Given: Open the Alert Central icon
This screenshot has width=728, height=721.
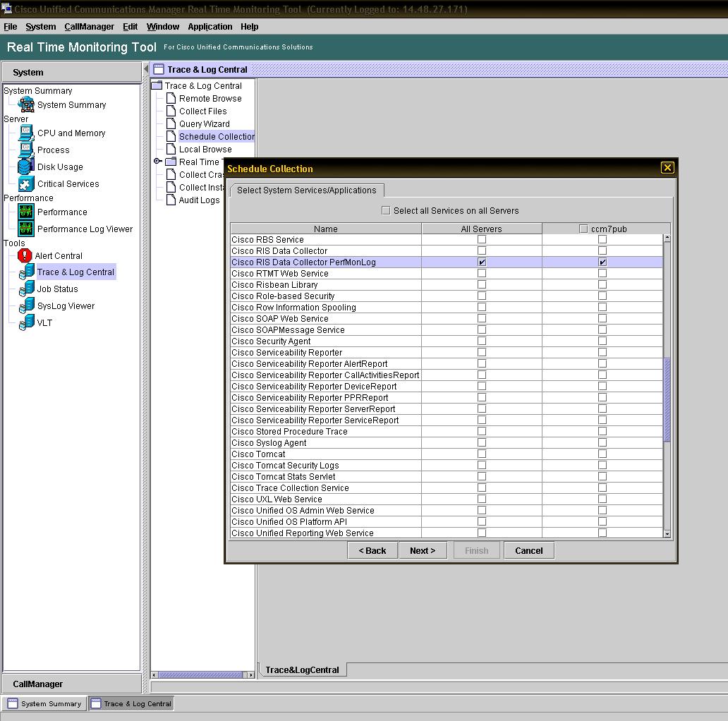Looking at the screenshot, I should (x=25, y=255).
